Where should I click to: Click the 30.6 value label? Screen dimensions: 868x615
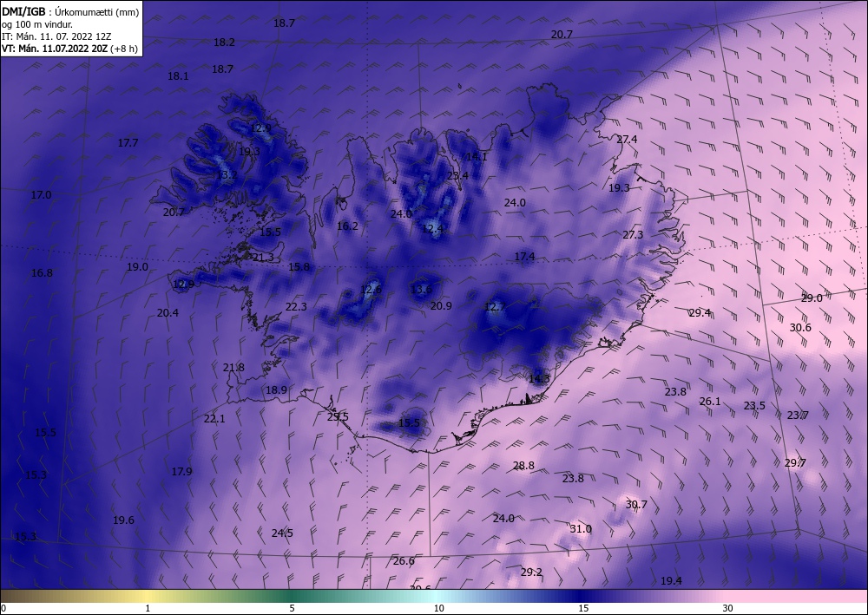tap(800, 328)
